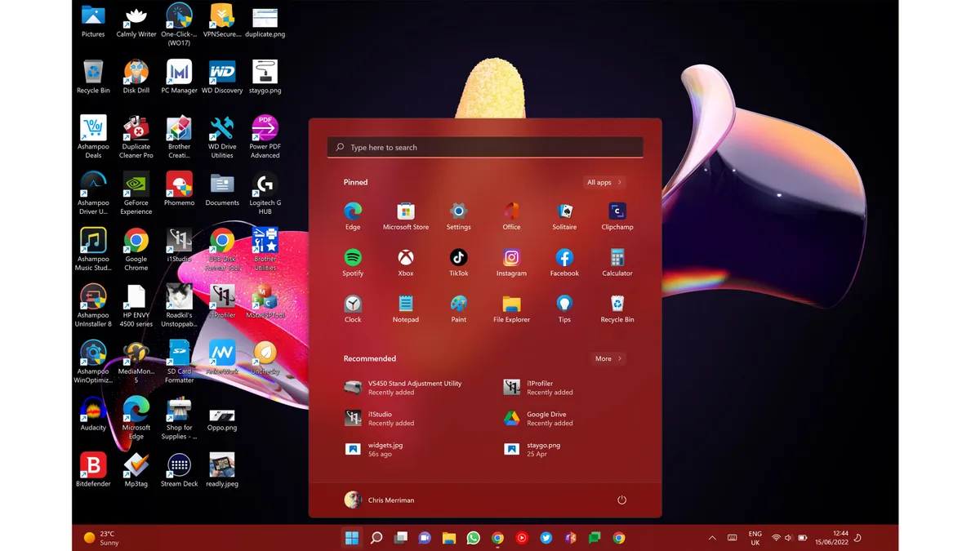Select the readly.jpeg desktop file
Screen dimensions: 980x551
222,470
